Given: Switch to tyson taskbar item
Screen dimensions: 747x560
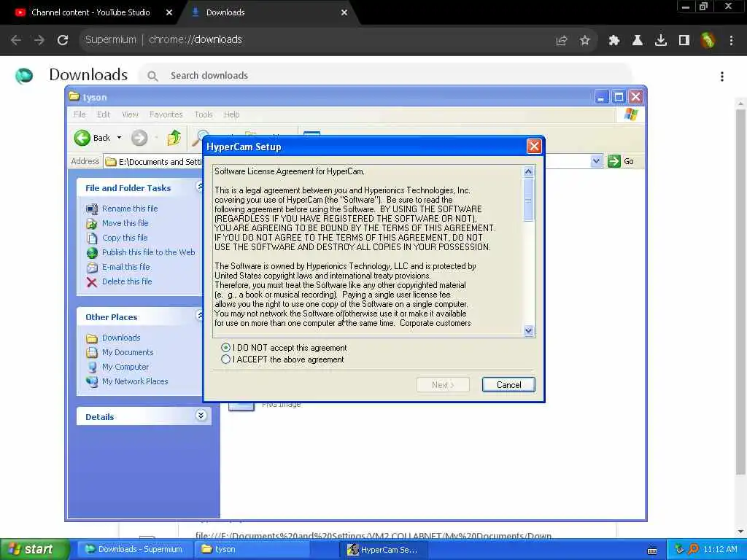Looking at the screenshot, I should point(252,550).
